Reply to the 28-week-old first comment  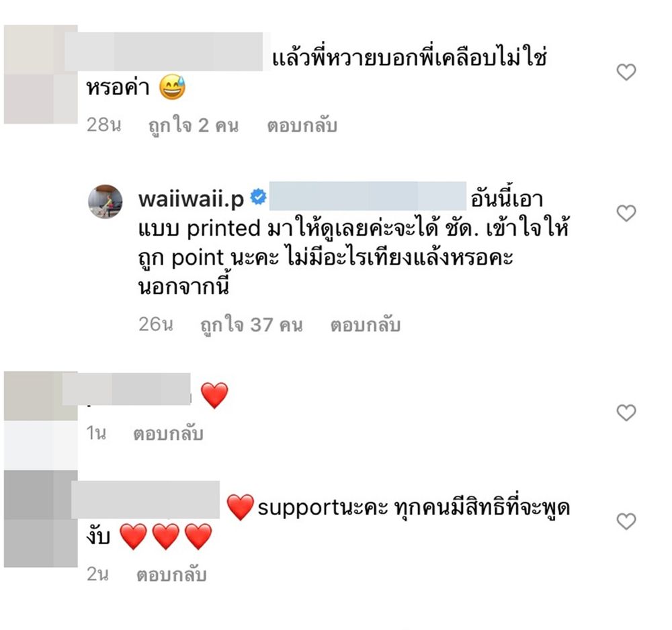(x=302, y=126)
